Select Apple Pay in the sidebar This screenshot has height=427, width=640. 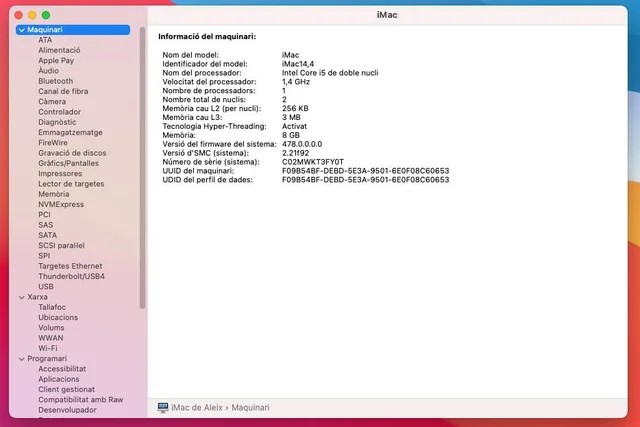point(56,60)
